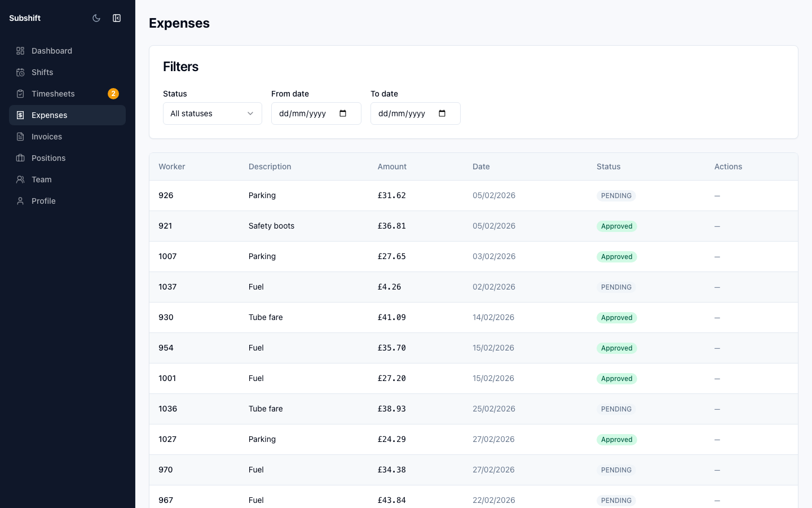Click amount £4.26
Image resolution: width=812 pixels, height=508 pixels.
point(390,287)
